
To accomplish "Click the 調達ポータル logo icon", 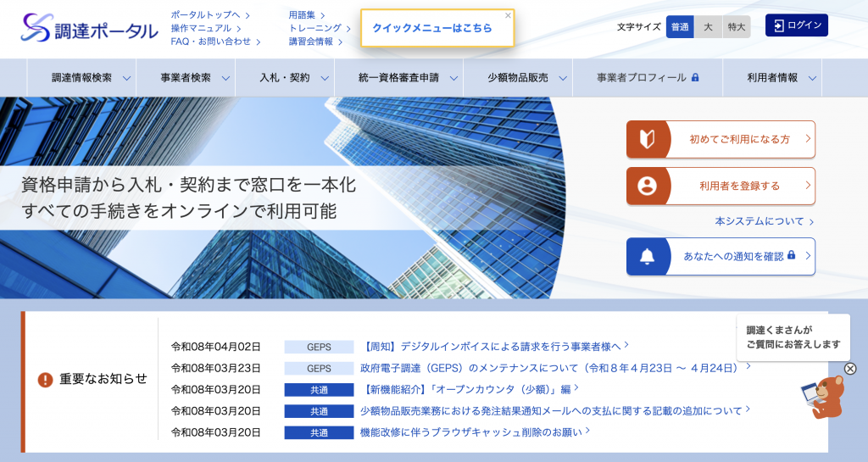I will click(x=37, y=28).
